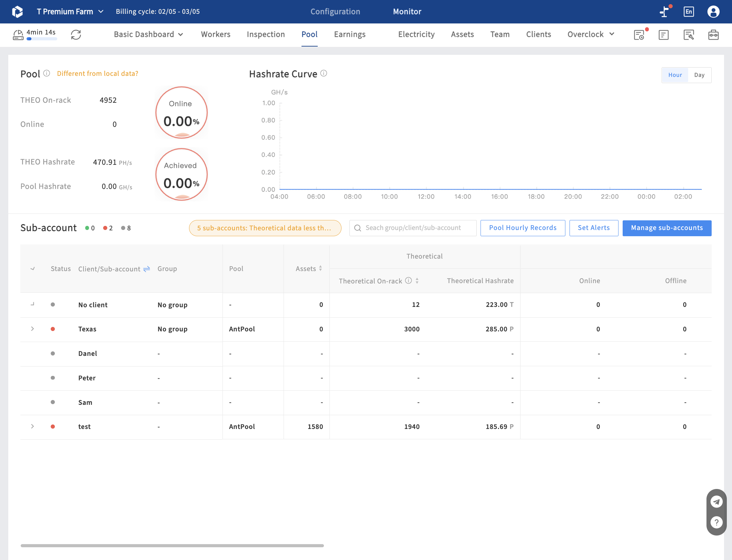
Task: Expand the test sub-account row
Action: point(32,426)
